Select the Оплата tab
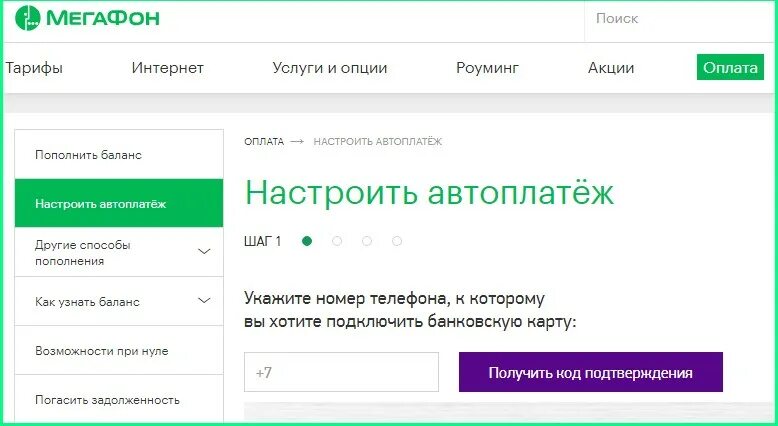Image resolution: width=778 pixels, height=426 pixels. (x=730, y=67)
